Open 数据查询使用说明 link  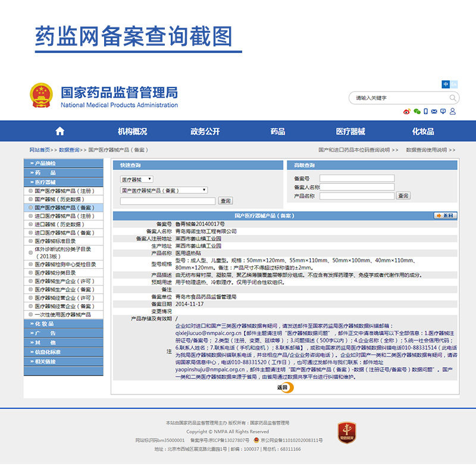(x=430, y=150)
